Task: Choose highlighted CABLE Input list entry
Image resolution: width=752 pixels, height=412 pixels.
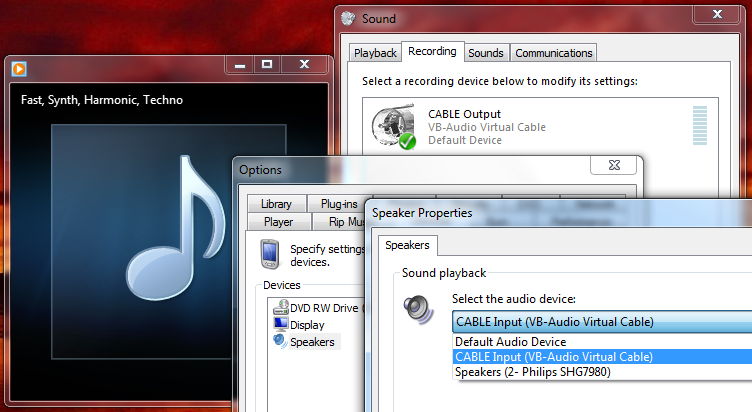Action: [x=602, y=356]
